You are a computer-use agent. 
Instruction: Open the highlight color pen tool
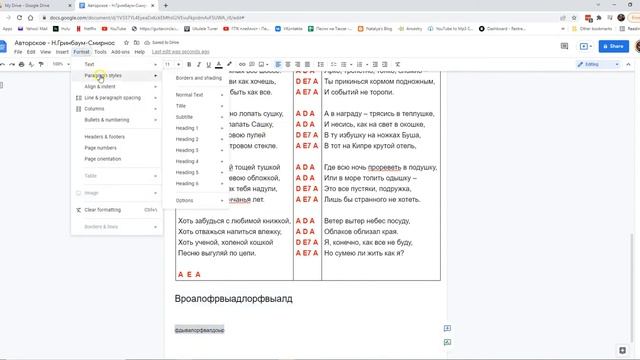coord(229,64)
